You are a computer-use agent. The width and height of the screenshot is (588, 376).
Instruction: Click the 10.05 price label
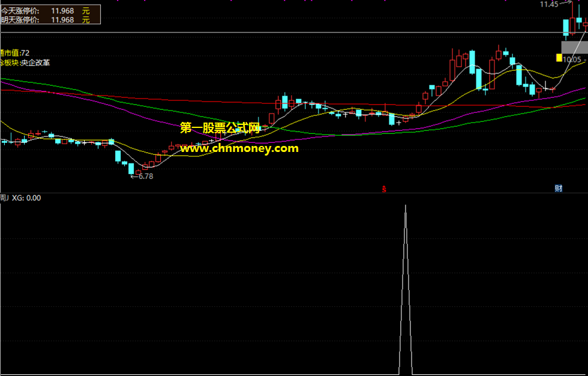click(x=572, y=59)
